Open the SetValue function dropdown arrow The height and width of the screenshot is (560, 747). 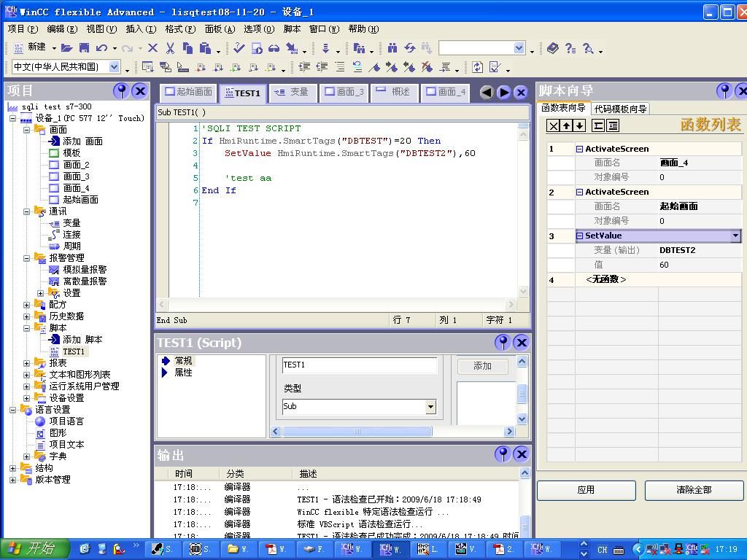735,236
